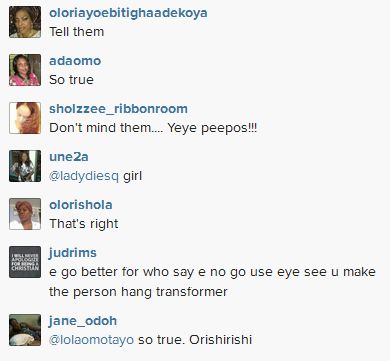Visit oloriayoebitighaadekoya username link
This screenshot has width=390, height=361.
click(128, 13)
